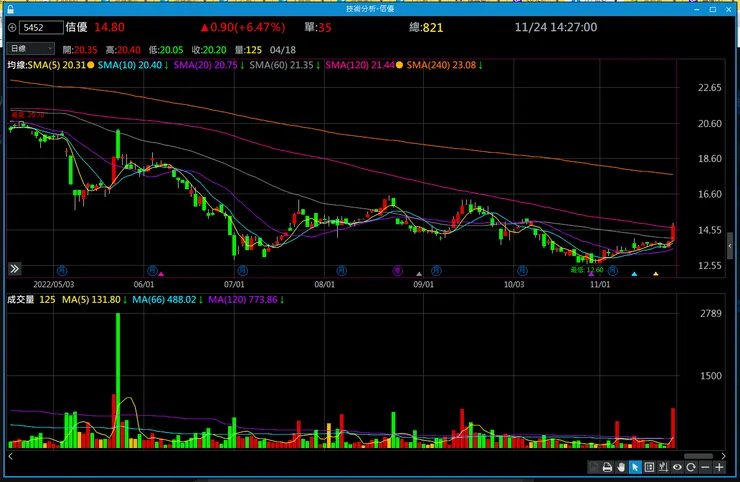Click the lock icon in the title bar
740x482 pixels.
10,9
